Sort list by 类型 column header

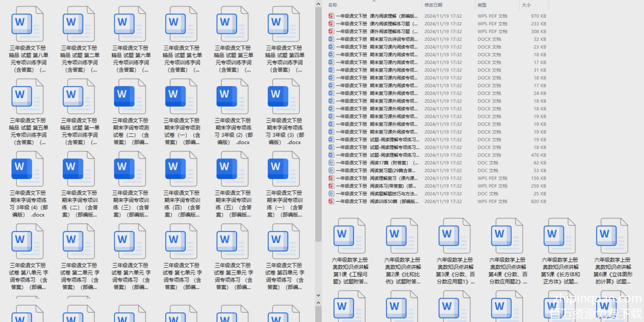482,5
